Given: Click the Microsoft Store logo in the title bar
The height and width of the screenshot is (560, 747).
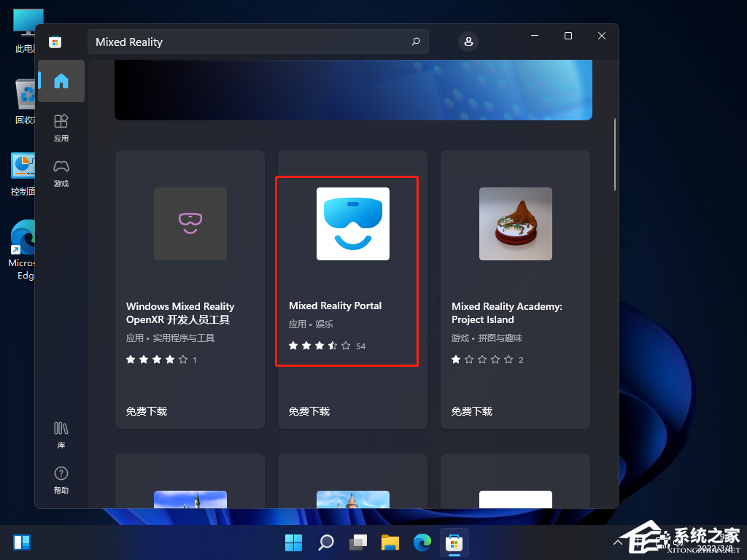Looking at the screenshot, I should pos(55,42).
